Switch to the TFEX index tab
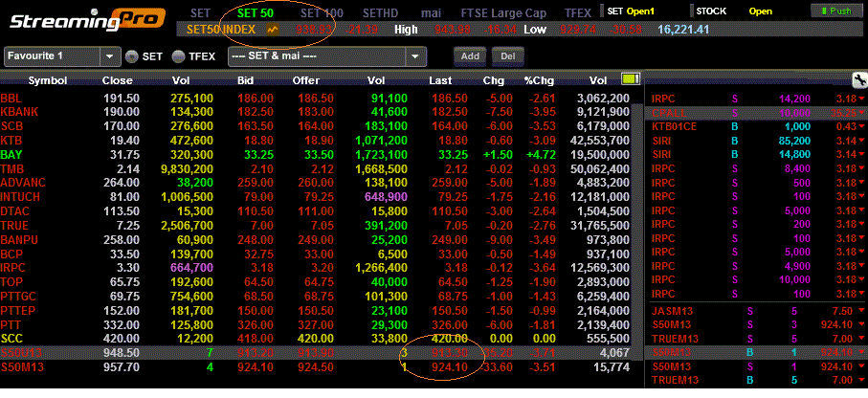This screenshot has width=868, height=398. pos(577,12)
